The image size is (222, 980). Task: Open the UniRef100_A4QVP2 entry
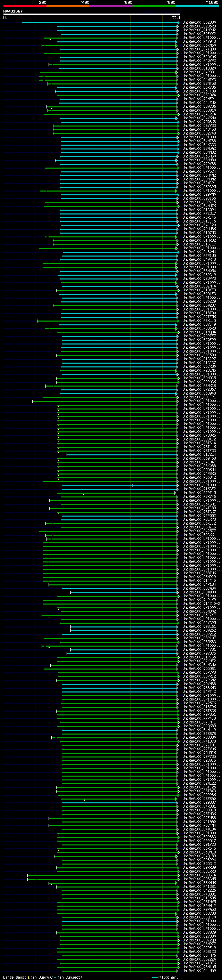[199, 60]
